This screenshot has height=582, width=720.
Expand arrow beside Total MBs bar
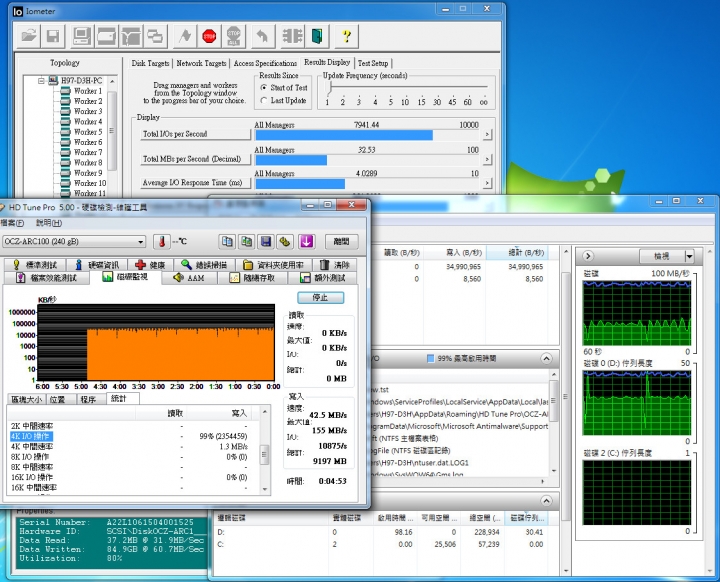click(x=487, y=159)
